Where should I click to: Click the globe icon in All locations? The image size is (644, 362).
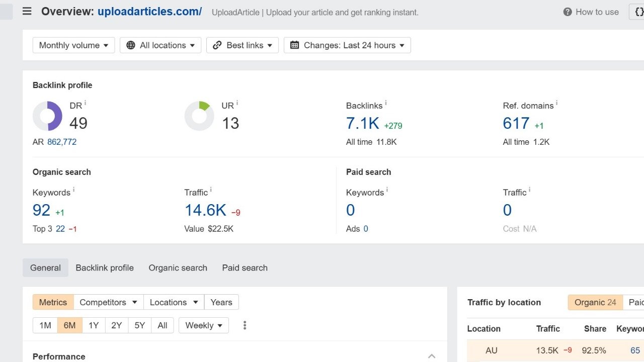pos(131,45)
